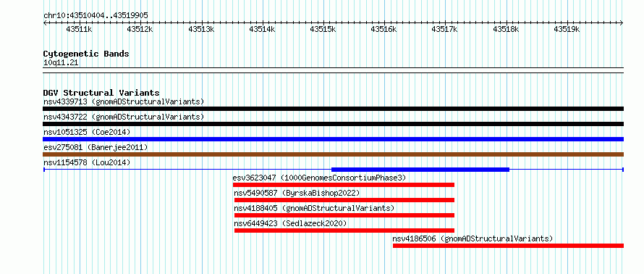644x274 pixels.
Task: Open the nsv4188405 (gnomADStructuralVariants) label
Action: point(314,208)
